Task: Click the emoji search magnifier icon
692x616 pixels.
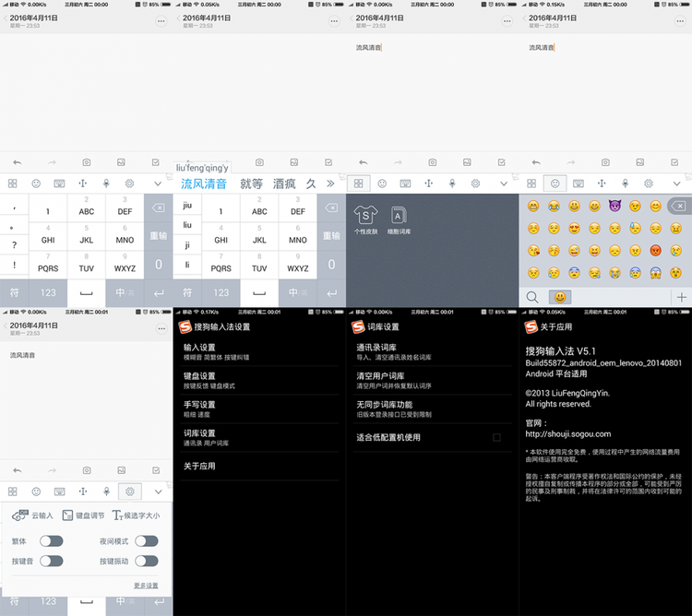Action: pos(532,297)
